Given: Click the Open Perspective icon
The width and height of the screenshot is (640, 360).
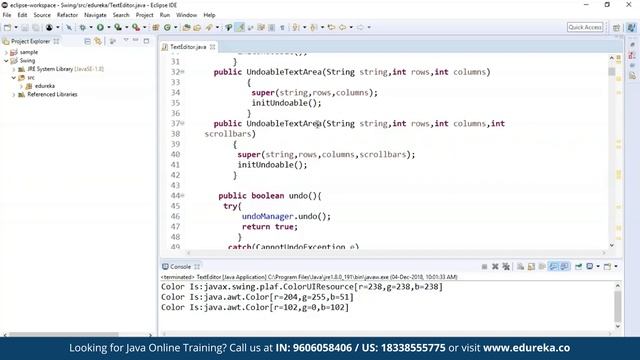Looking at the screenshot, I should pyautogui.click(x=616, y=27).
